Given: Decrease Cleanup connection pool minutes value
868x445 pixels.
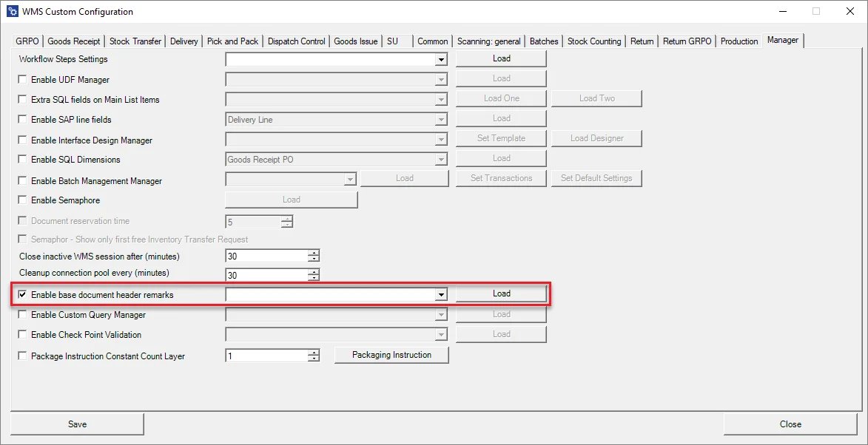Looking at the screenshot, I should pyautogui.click(x=314, y=279).
